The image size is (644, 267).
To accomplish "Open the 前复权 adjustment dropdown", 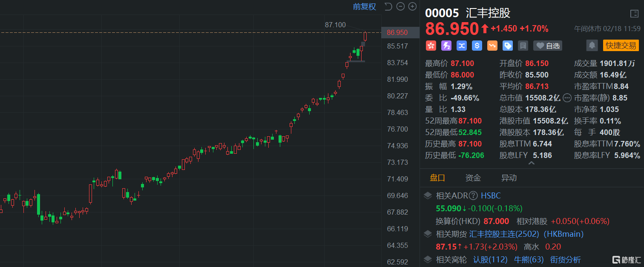I will tap(364, 6).
